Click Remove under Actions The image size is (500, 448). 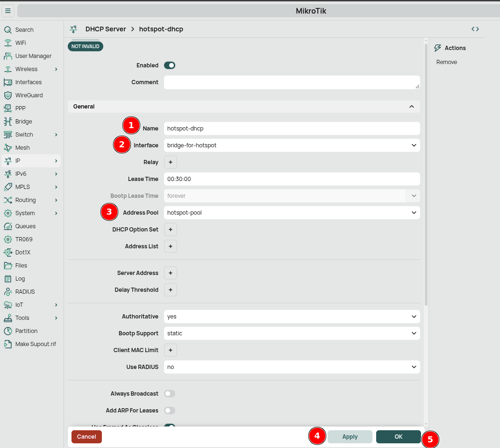pos(446,62)
